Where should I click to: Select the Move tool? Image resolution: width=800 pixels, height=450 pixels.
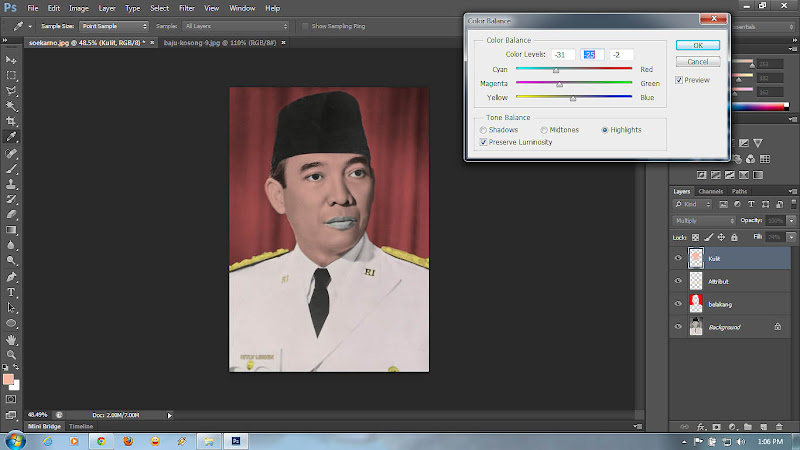tap(11, 60)
